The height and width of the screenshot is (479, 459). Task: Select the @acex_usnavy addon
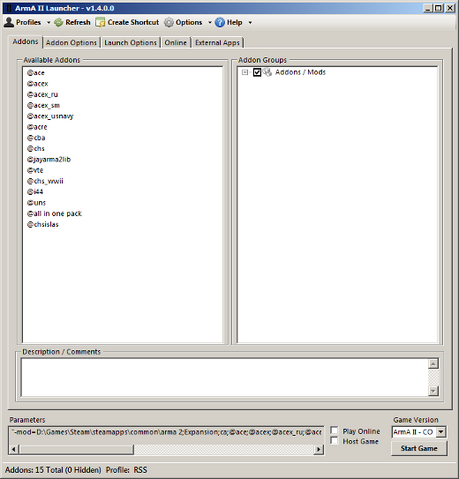click(50, 116)
